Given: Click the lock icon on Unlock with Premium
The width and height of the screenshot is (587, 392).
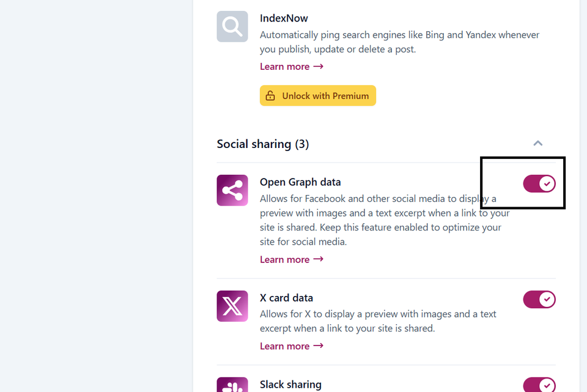Looking at the screenshot, I should coord(270,96).
